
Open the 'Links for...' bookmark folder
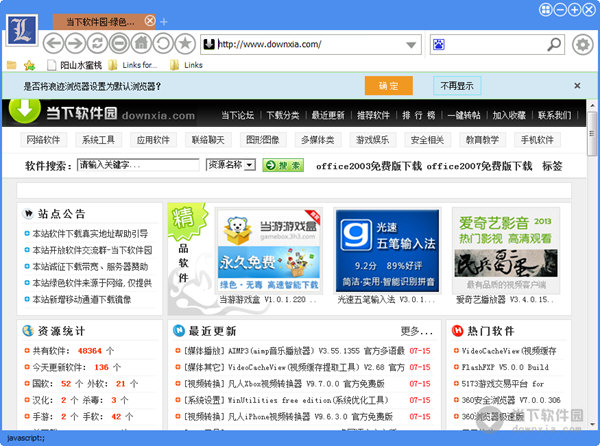coord(133,65)
